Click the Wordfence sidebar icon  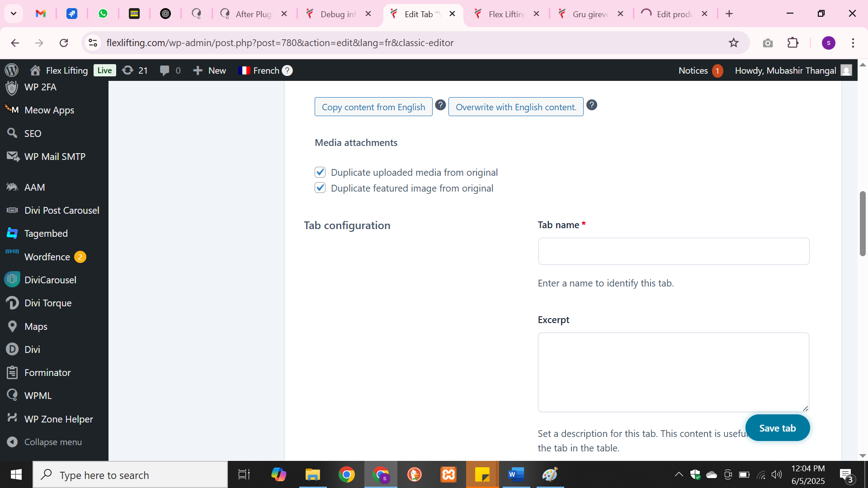click(x=12, y=252)
